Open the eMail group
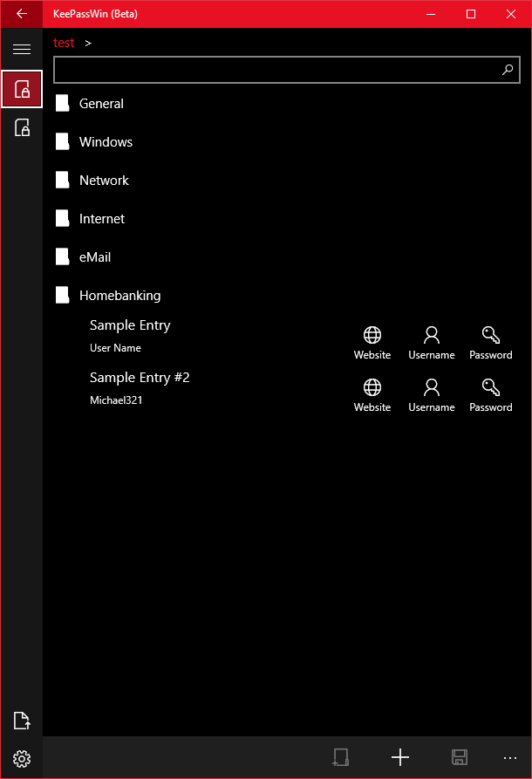532x779 pixels. (287, 256)
